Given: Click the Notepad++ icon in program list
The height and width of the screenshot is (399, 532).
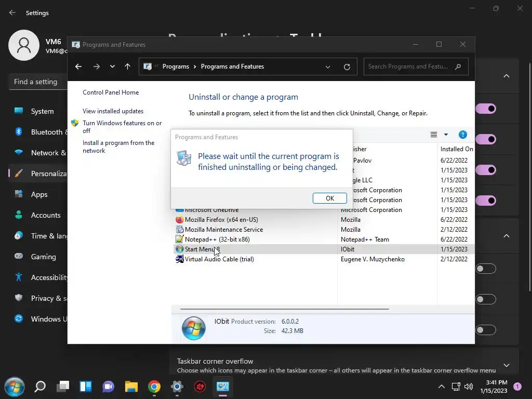Looking at the screenshot, I should pos(179,239).
